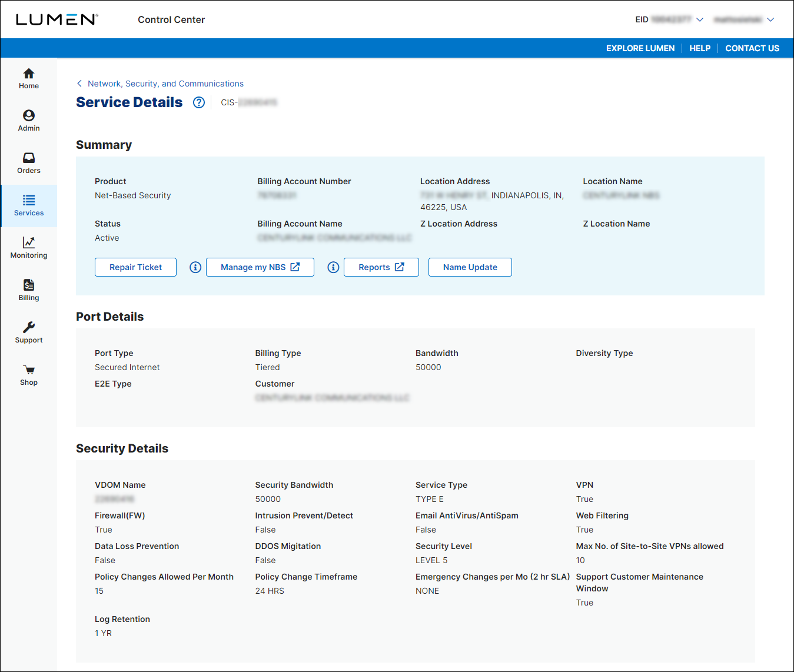Click the 24 HRS policy change timeframe
The height and width of the screenshot is (672, 794).
pyautogui.click(x=270, y=591)
